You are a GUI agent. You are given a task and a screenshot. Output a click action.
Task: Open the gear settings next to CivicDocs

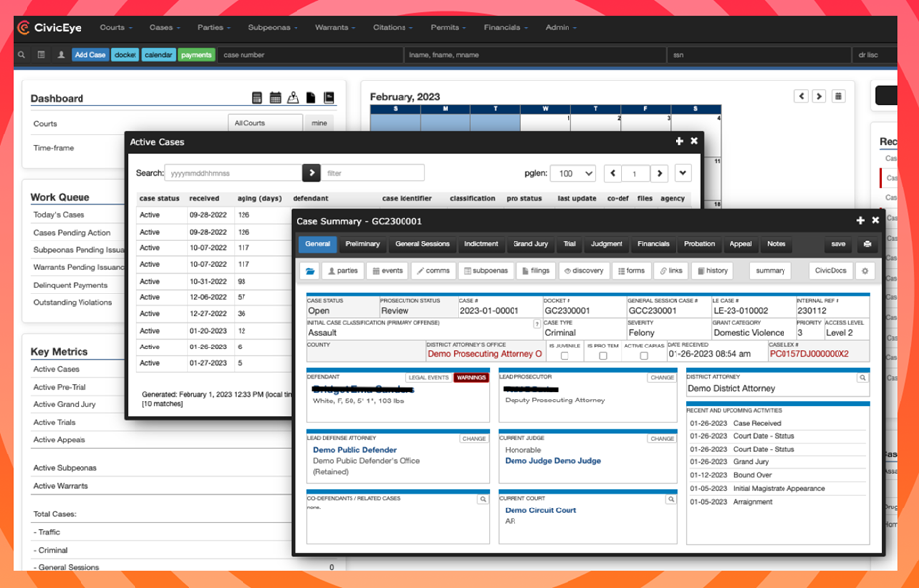point(865,271)
